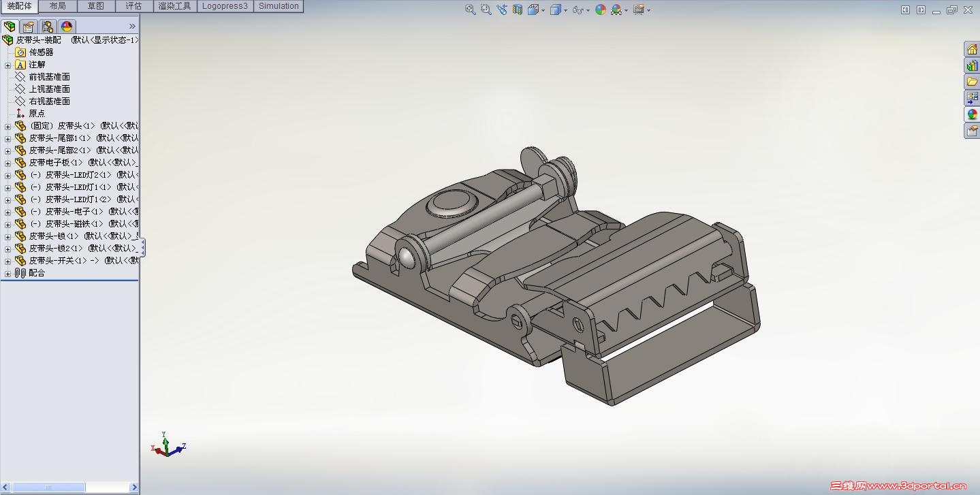Select the 皮带头-LED灯1<1> component
This screenshot has height=495, width=980.
click(77, 187)
